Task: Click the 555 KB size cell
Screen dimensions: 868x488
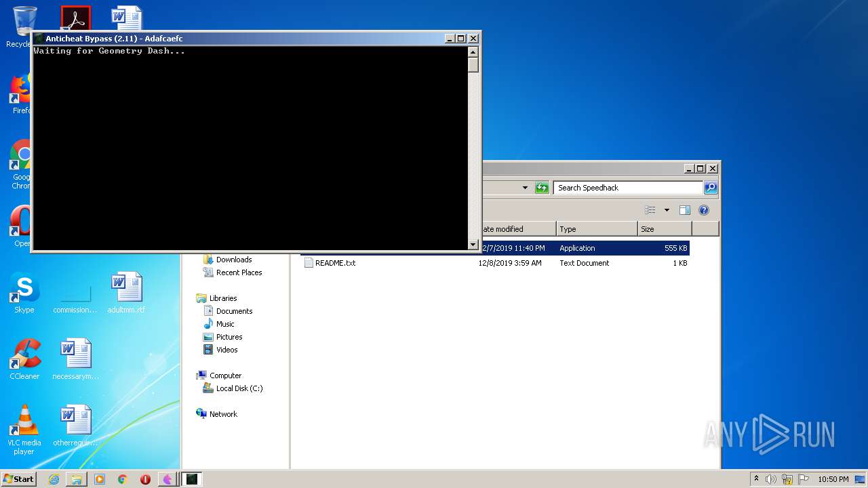Action: [x=676, y=248]
